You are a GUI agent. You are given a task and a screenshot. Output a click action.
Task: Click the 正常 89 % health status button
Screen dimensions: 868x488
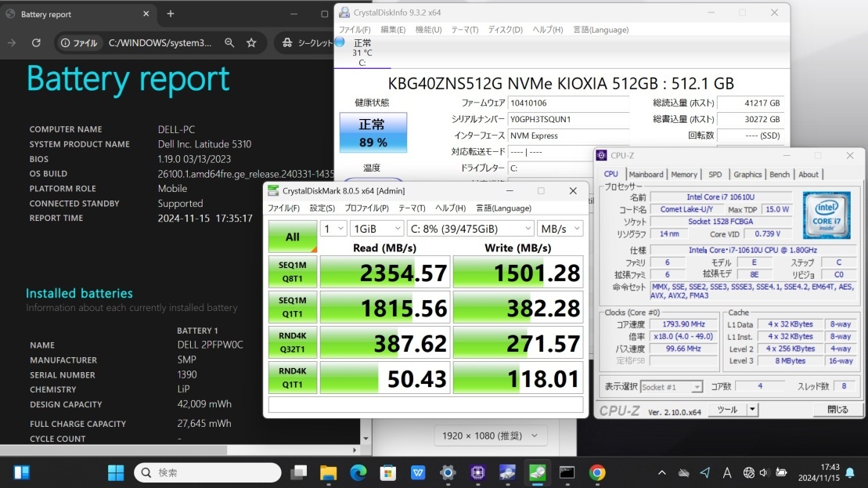(373, 132)
